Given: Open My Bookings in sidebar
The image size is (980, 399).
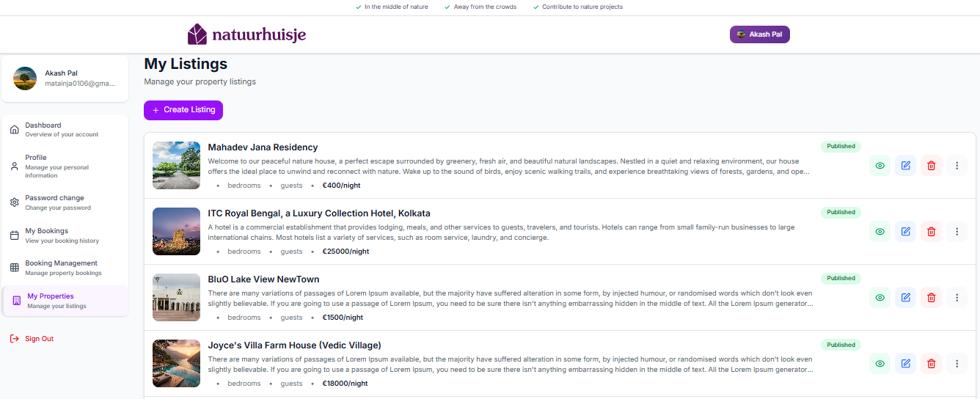Looking at the screenshot, I should [65, 235].
